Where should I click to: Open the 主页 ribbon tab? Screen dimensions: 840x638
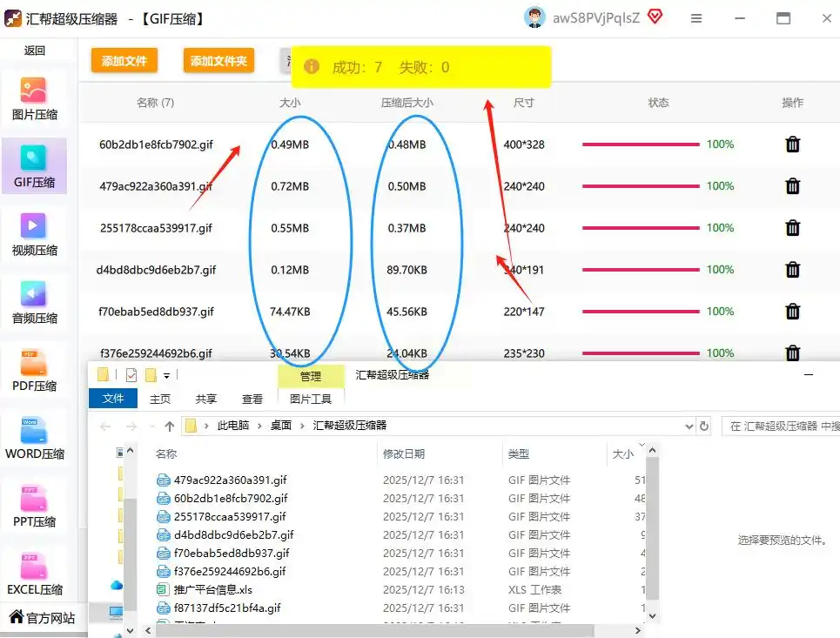pyautogui.click(x=159, y=400)
